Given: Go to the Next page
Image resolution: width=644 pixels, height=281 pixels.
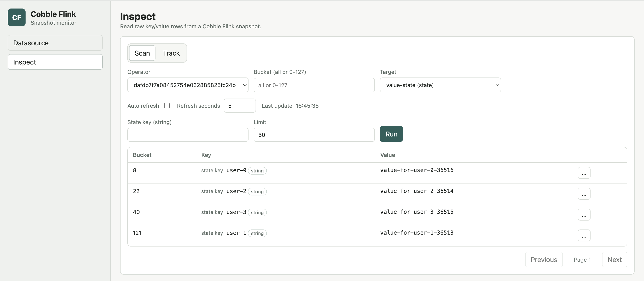Looking at the screenshot, I should [614, 259].
